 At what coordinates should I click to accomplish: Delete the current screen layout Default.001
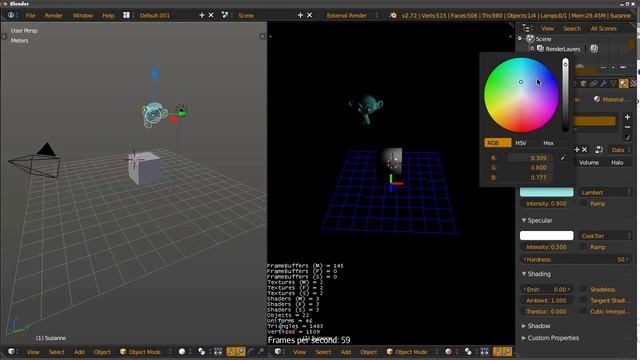[211, 15]
